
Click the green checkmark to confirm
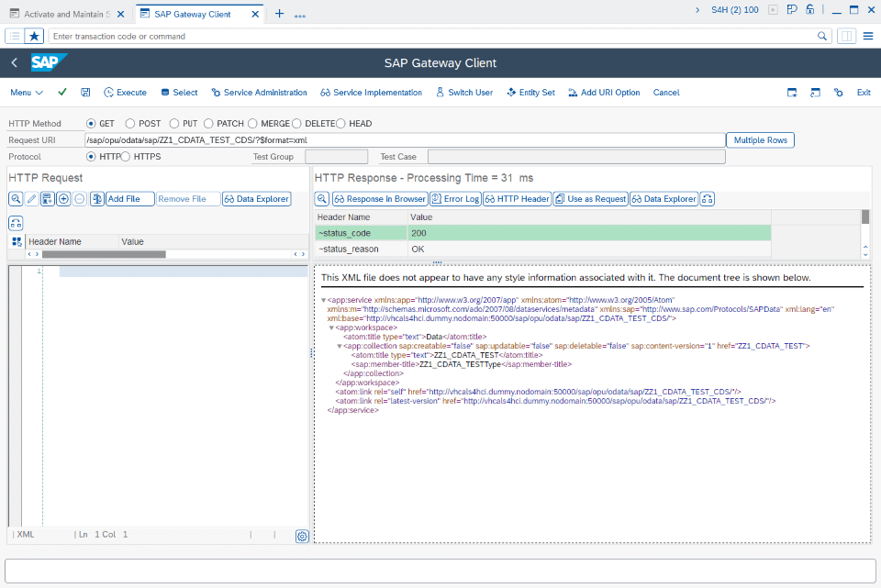(61, 93)
